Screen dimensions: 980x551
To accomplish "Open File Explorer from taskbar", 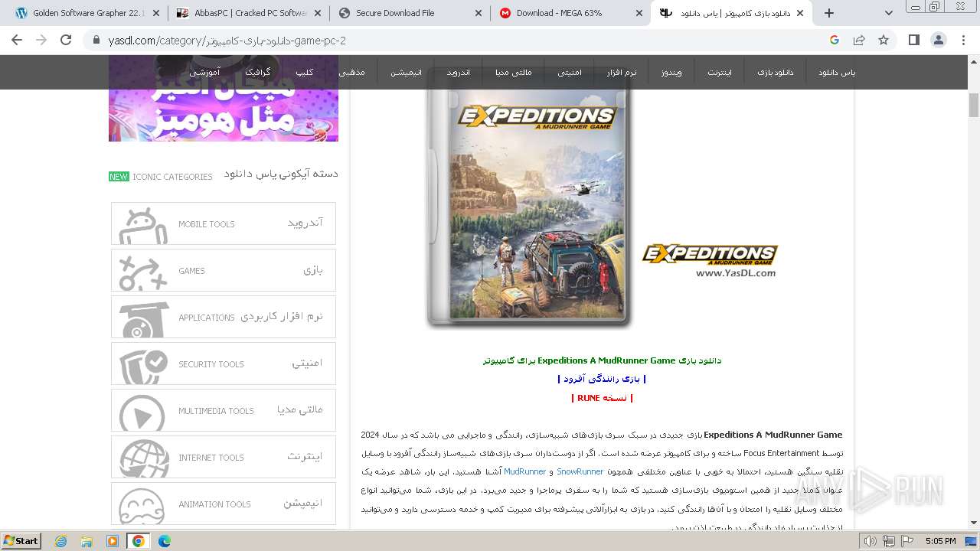I will coord(87,541).
